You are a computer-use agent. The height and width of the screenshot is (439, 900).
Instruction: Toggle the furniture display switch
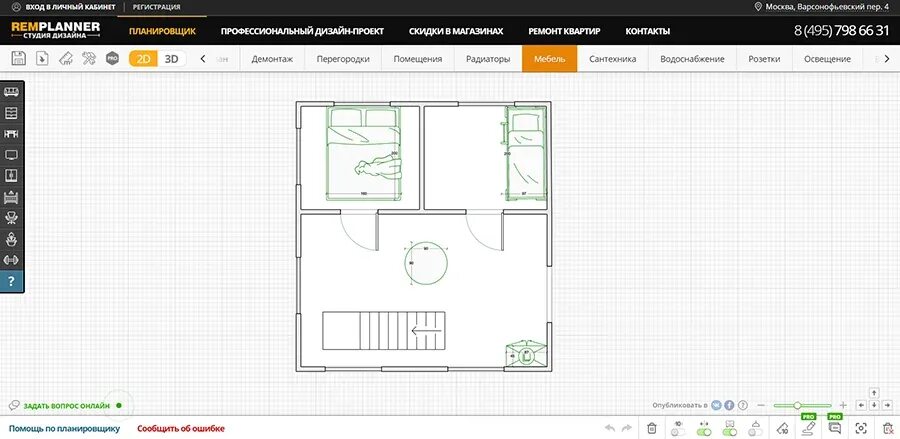(730, 428)
